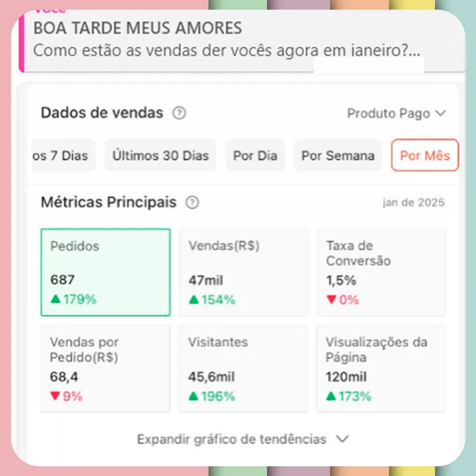Viewport: 476px width, 476px height.
Task: Select the Taxa de Conversão card
Action: 381,272
